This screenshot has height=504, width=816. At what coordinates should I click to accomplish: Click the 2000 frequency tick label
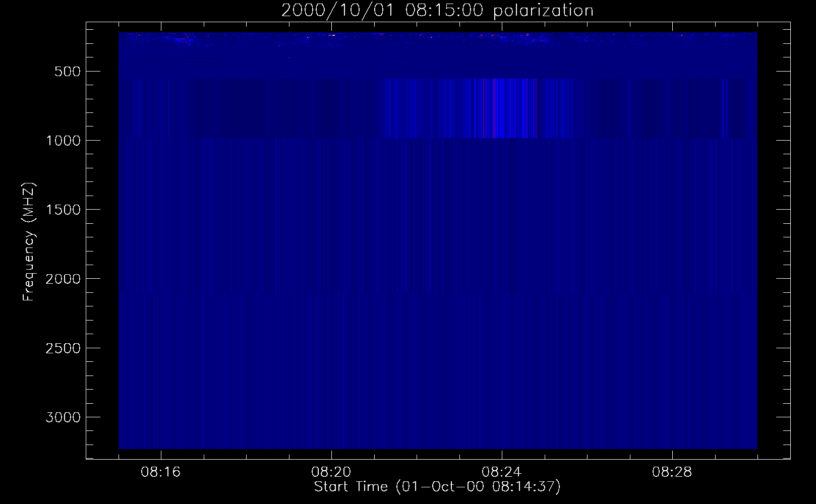click(63, 279)
